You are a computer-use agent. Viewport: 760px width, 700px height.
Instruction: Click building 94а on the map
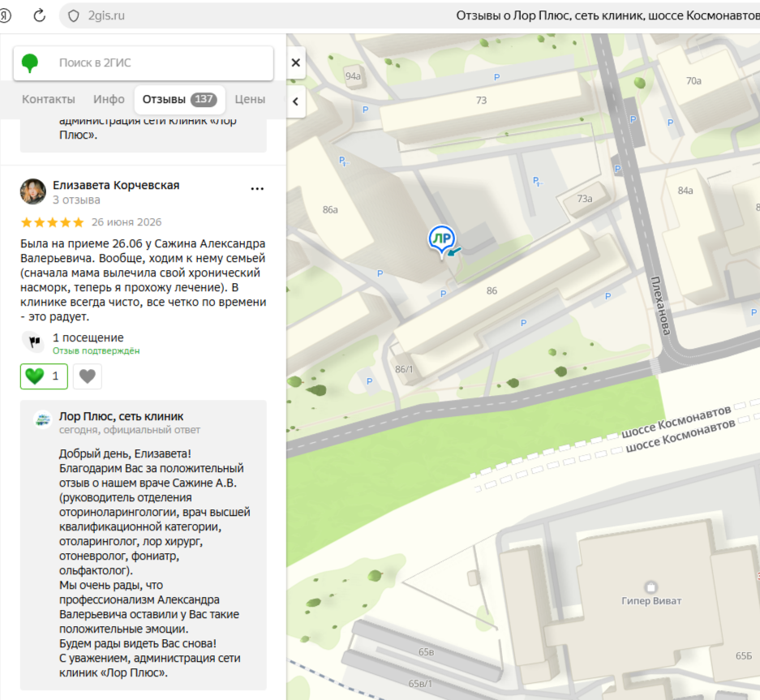click(353, 76)
